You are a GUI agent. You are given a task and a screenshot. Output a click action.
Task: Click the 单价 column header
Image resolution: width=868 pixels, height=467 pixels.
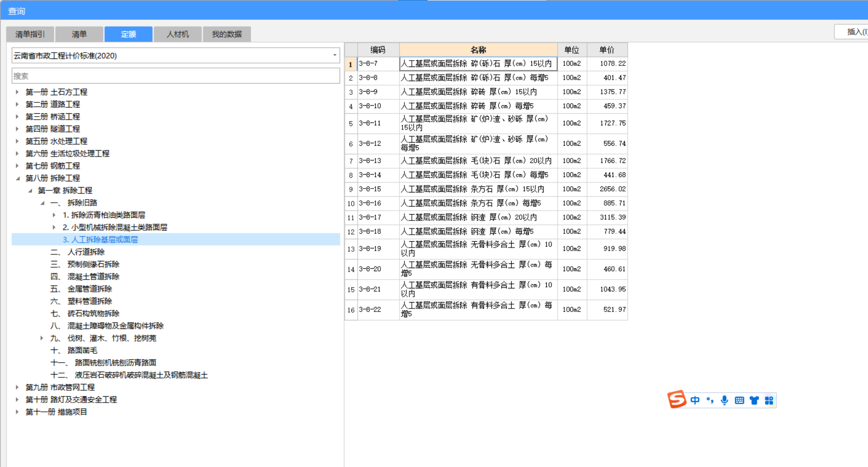click(607, 50)
